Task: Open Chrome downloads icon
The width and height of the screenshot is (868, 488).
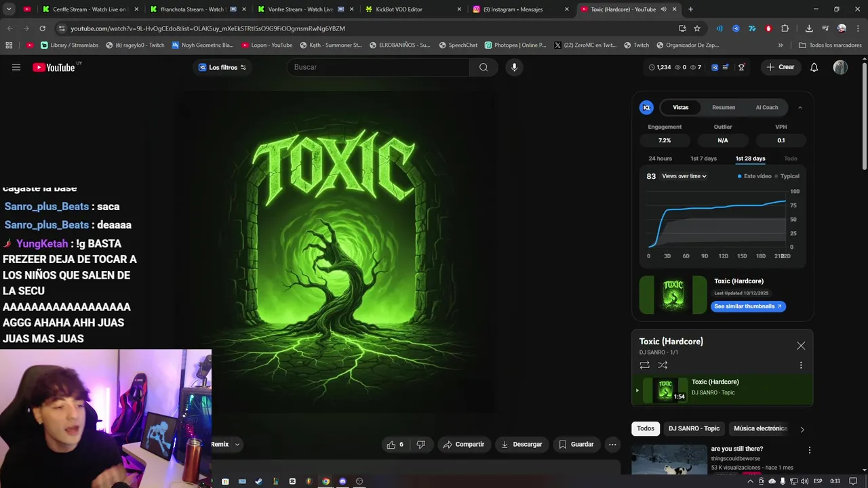Action: click(809, 28)
